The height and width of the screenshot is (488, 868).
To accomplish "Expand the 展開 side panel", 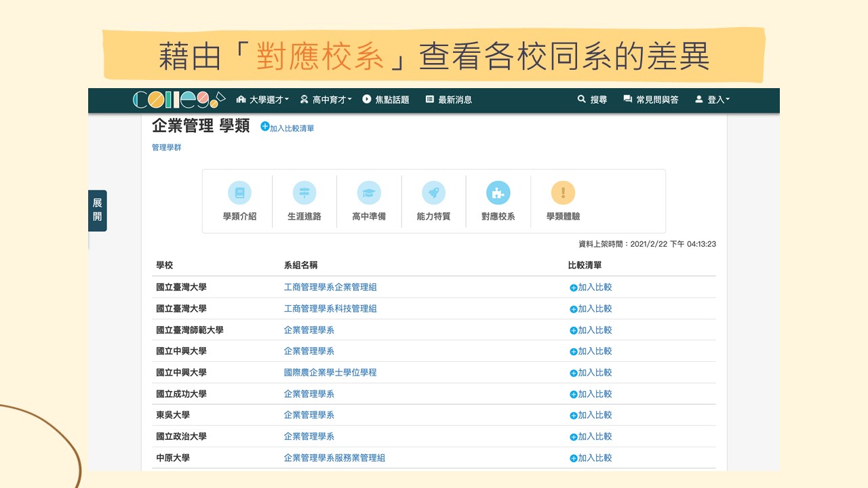I will (98, 211).
